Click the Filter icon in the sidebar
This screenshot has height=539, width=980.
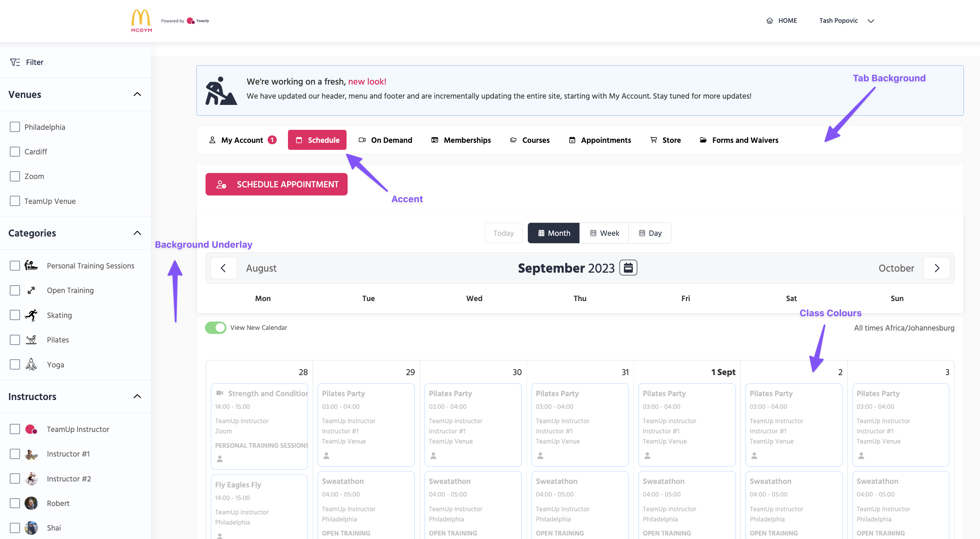[x=15, y=62]
